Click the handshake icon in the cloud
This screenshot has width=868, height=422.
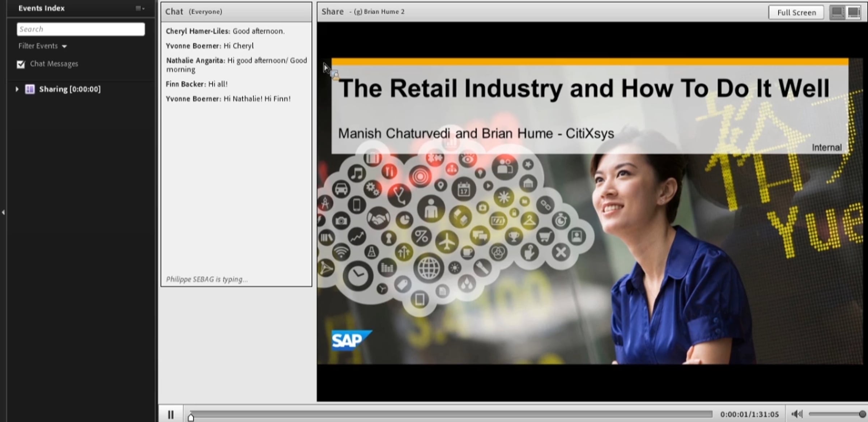pos(379,218)
